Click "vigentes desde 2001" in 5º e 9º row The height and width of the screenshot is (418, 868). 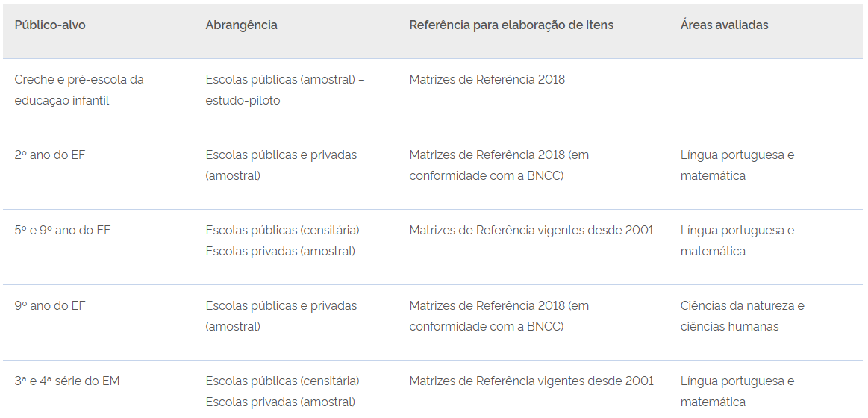click(x=531, y=231)
